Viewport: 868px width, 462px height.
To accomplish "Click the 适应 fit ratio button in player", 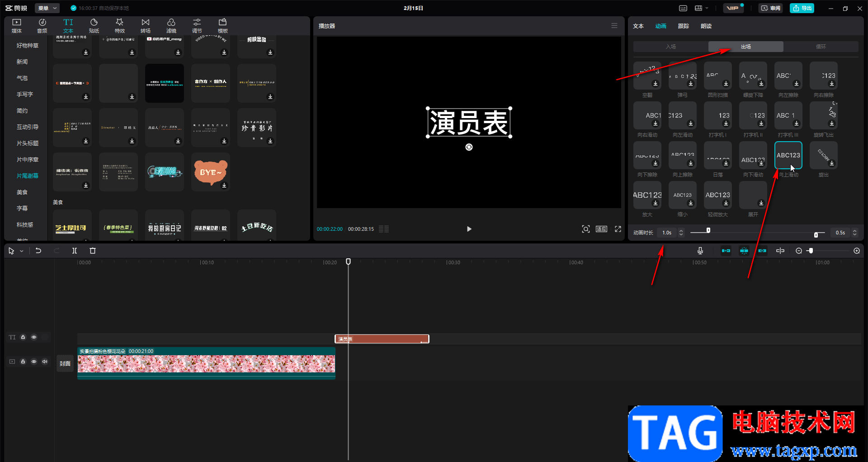I will [x=601, y=229].
